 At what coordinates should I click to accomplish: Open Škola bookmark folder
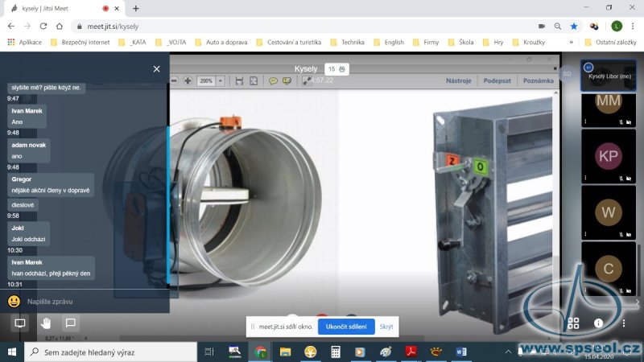460,43
